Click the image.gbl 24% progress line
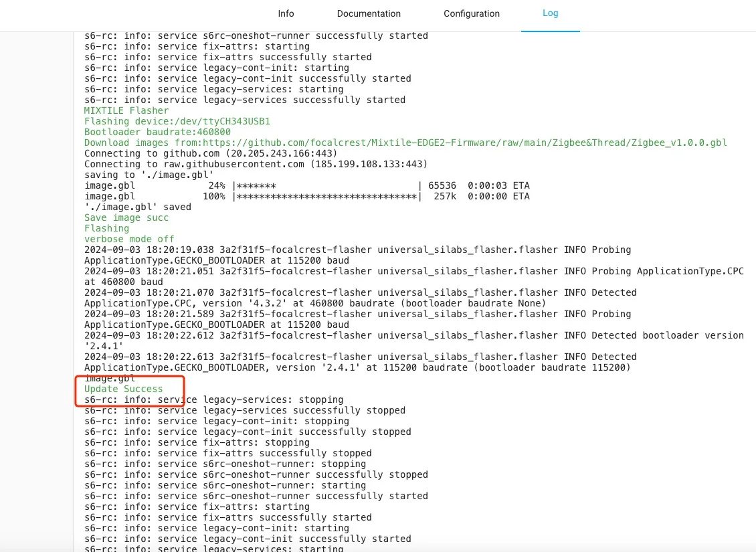The width and height of the screenshot is (756, 552). click(306, 185)
